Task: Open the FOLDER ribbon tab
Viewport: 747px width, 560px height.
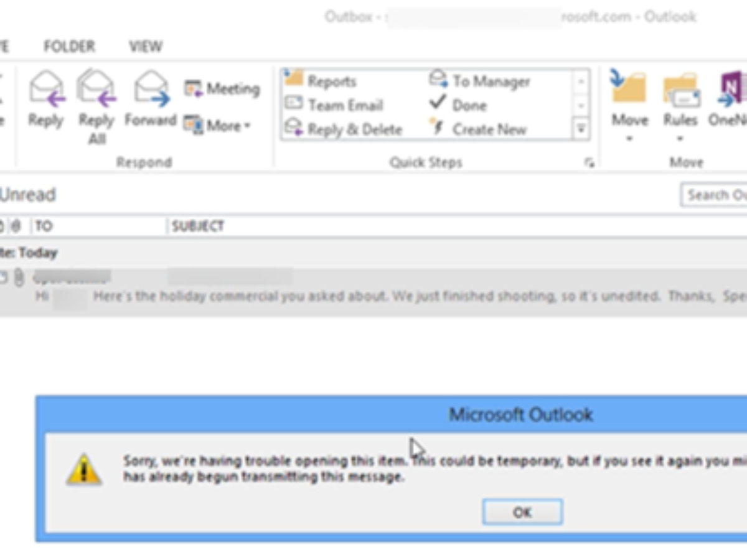Action: (69, 47)
